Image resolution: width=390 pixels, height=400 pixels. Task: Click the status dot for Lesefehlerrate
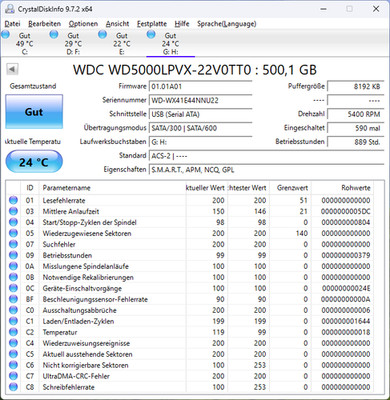coord(13,200)
